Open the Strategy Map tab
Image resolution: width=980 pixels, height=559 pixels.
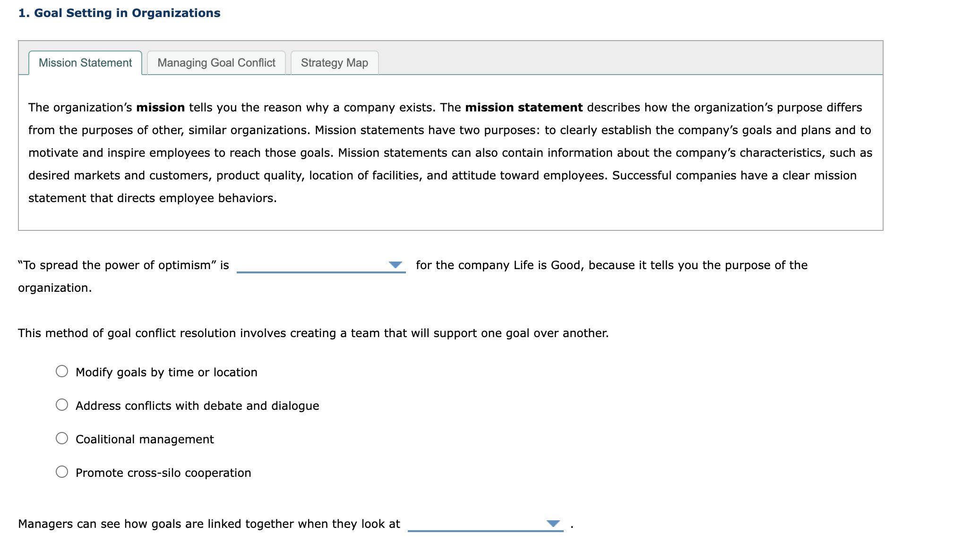pyautogui.click(x=334, y=62)
